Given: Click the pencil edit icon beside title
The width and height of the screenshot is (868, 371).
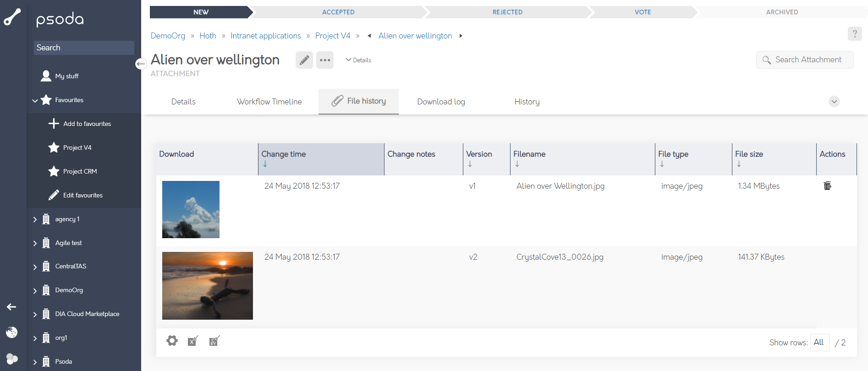Looking at the screenshot, I should (304, 60).
